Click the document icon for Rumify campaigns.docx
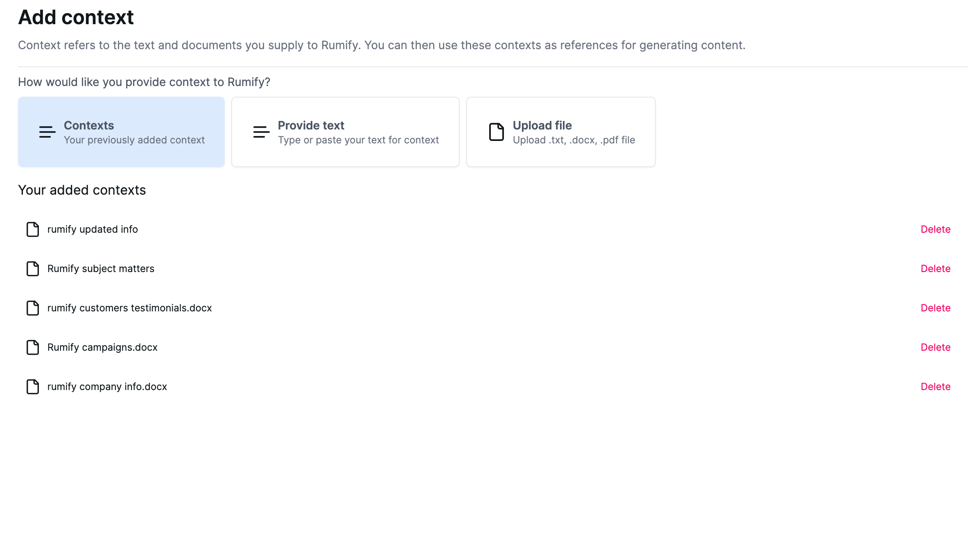The width and height of the screenshot is (980, 540). 33,347
